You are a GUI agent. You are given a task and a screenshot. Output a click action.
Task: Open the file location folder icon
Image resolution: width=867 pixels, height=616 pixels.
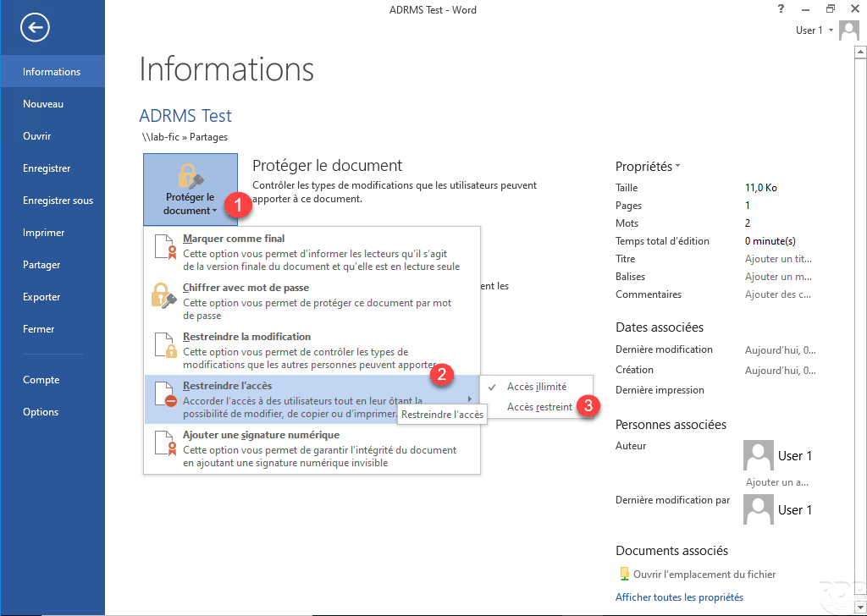[x=624, y=575]
